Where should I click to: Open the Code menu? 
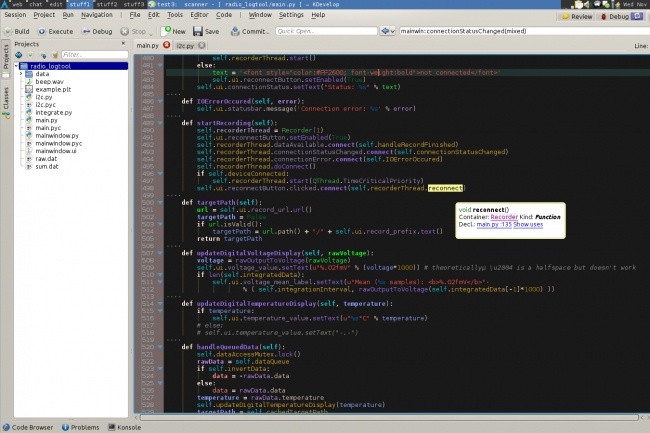(224, 15)
